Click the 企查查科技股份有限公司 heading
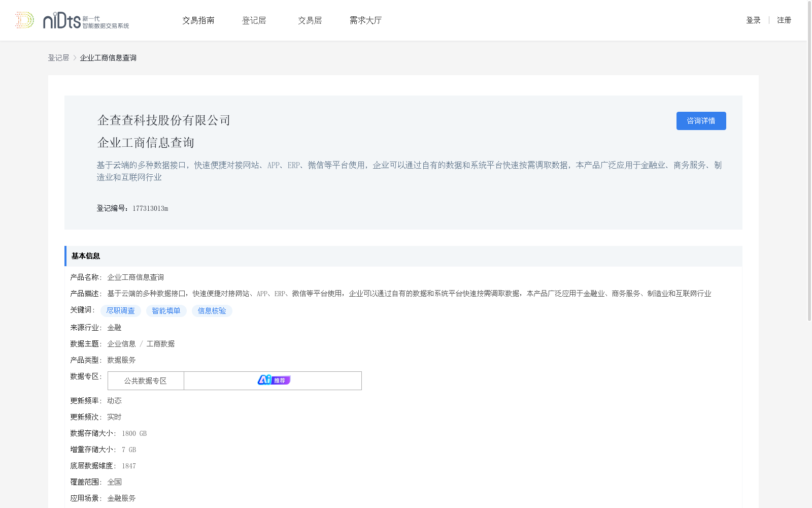The width and height of the screenshot is (812, 508). [164, 120]
